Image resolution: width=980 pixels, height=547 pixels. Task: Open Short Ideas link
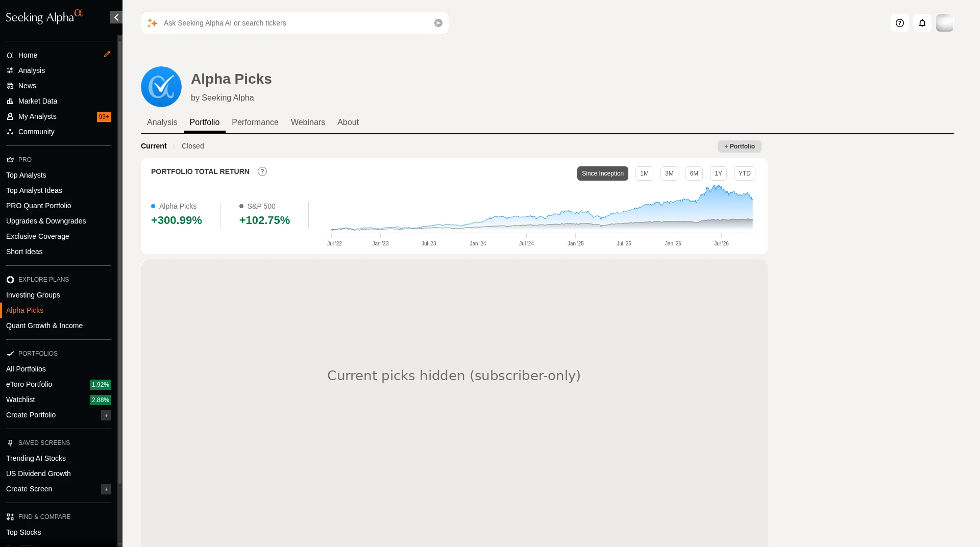[x=24, y=252]
